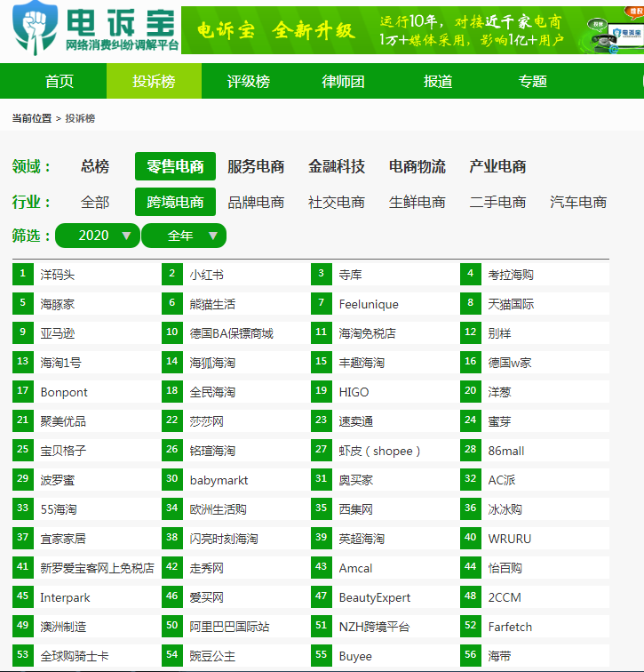Screen dimensions: 644x672
Task: Click the HIGO entry
Action: [x=354, y=392]
